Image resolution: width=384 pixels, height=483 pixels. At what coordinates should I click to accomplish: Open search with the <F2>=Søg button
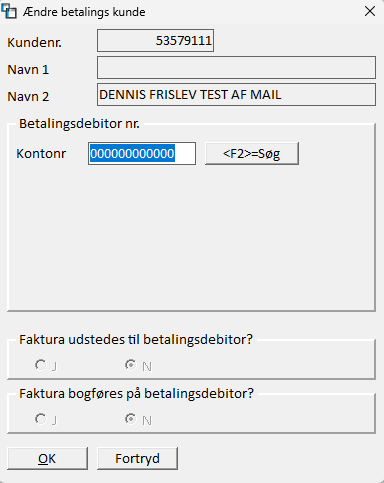coord(252,154)
